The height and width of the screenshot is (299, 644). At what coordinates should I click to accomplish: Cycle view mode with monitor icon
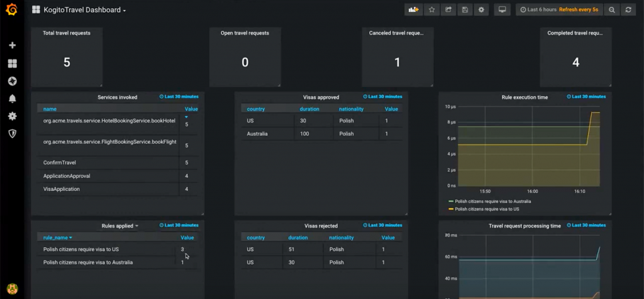point(501,10)
